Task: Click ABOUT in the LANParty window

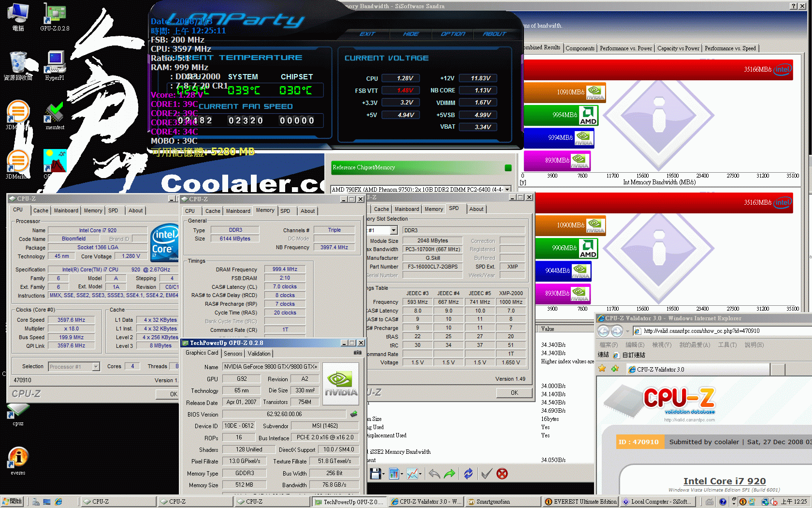Action: pos(494,34)
